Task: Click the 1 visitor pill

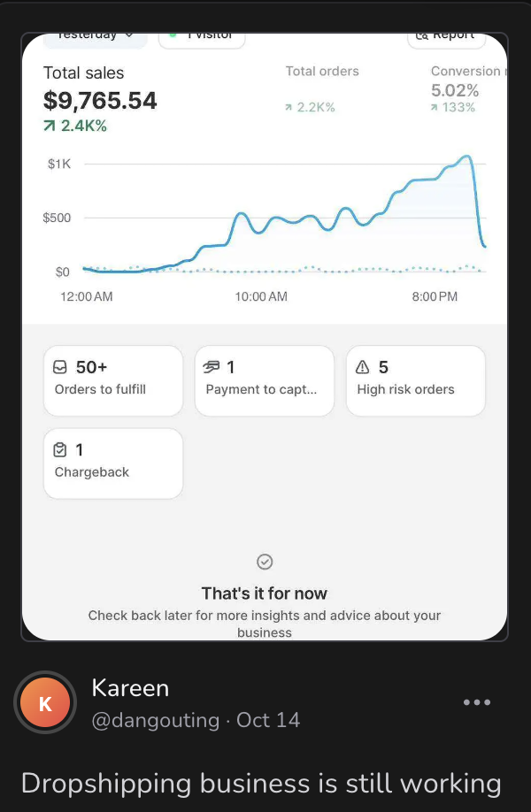Action: [x=202, y=36]
